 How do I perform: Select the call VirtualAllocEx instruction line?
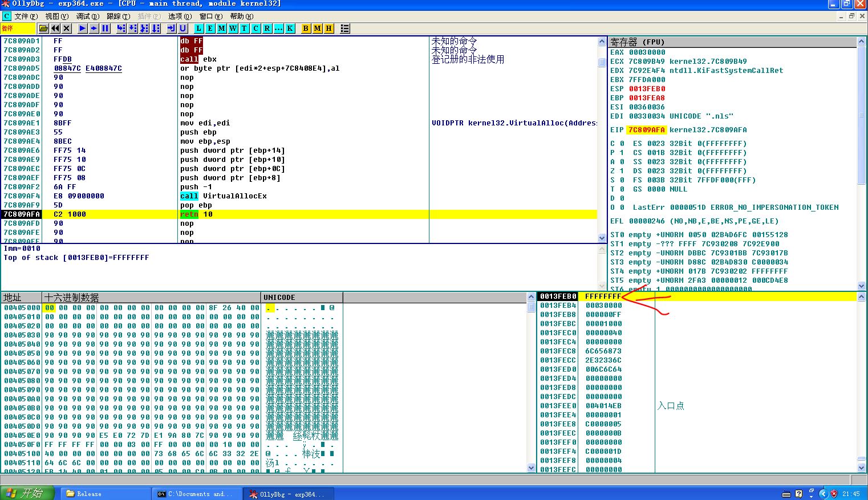pos(299,196)
